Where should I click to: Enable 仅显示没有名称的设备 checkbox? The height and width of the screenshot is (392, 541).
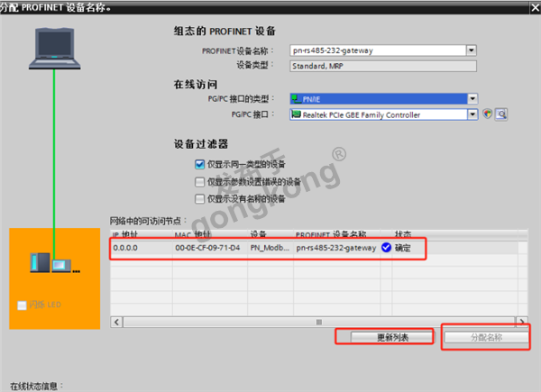(199, 199)
